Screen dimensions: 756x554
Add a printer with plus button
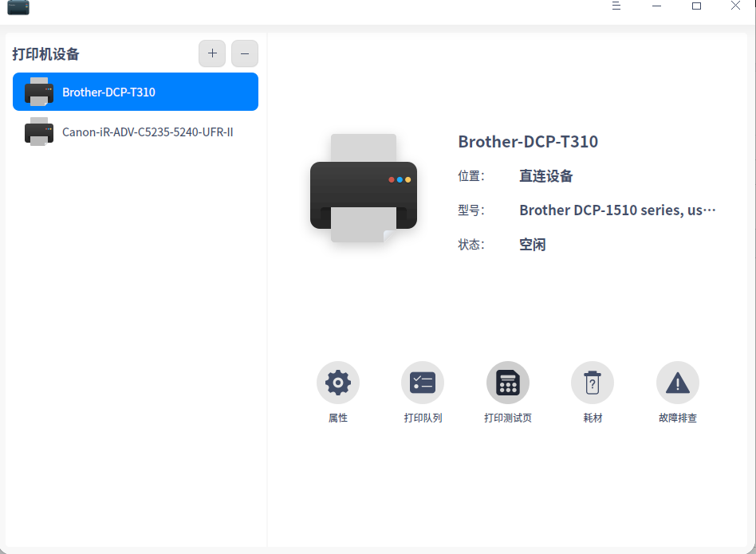coord(212,53)
